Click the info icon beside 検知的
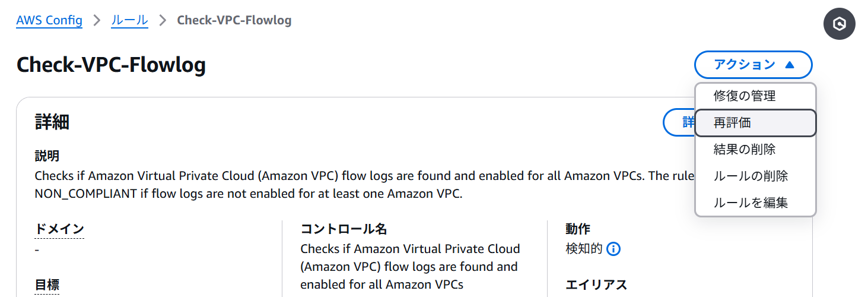Viewport: 868px width, 297px height. click(x=614, y=249)
